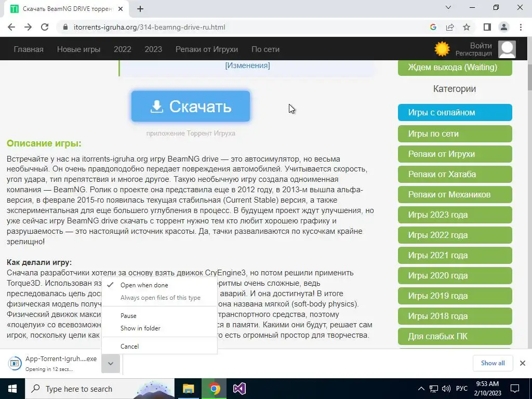Screen dimensions: 532x399
Task: Select Cancel in download menu
Action: pyautogui.click(x=159, y=347)
